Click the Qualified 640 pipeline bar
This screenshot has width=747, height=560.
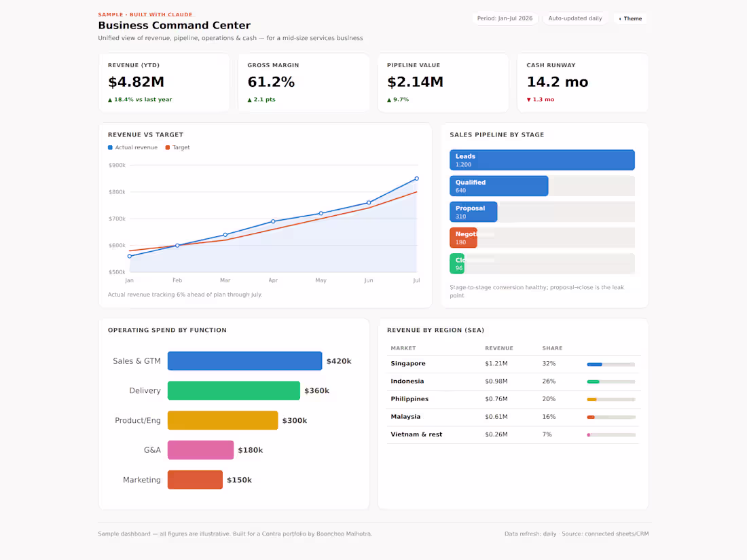[x=499, y=186]
